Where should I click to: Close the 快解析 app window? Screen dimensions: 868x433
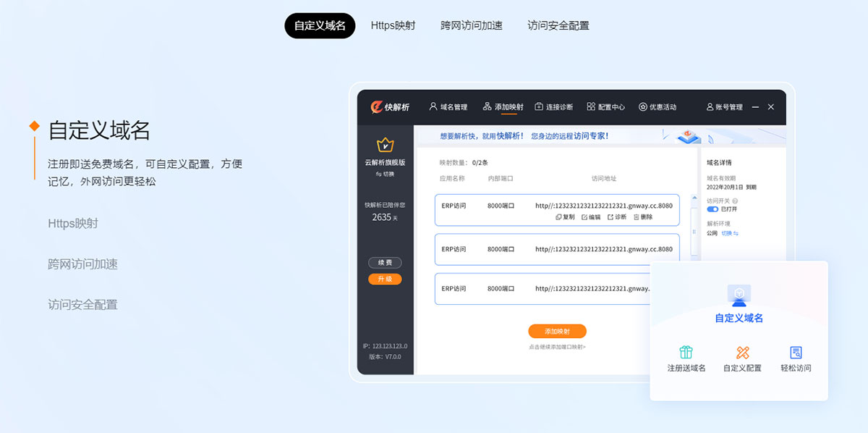771,107
